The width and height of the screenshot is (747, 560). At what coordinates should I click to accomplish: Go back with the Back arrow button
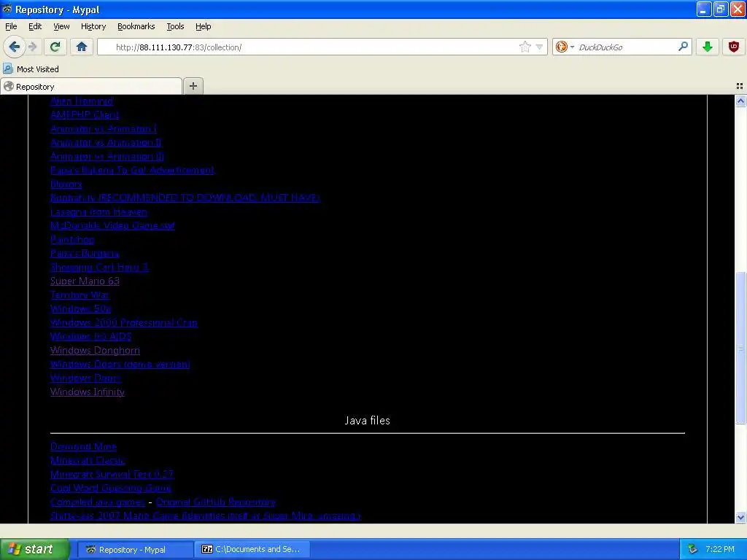point(15,47)
